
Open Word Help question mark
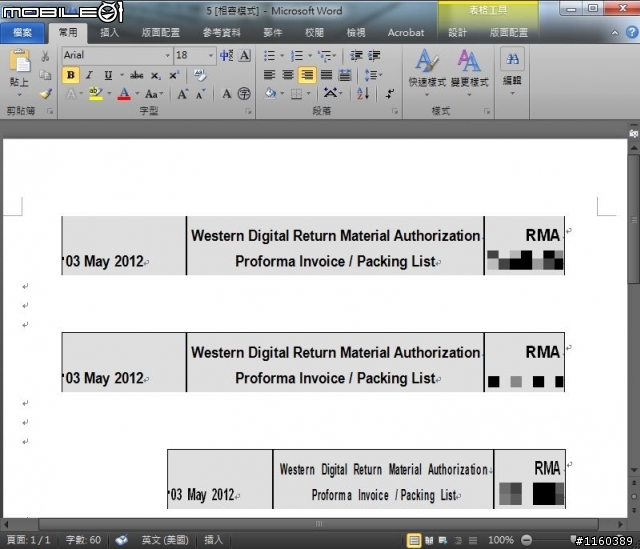(631, 32)
